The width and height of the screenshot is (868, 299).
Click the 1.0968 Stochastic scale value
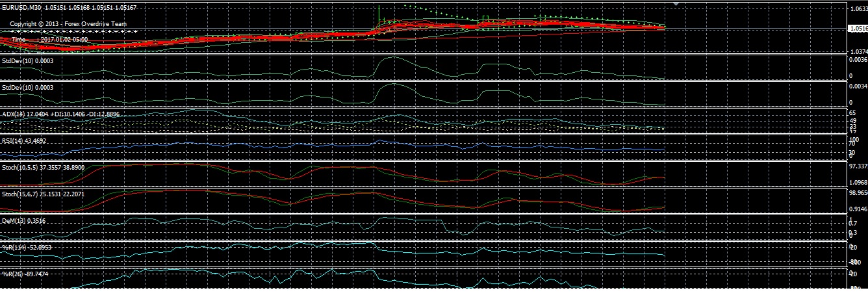point(858,183)
